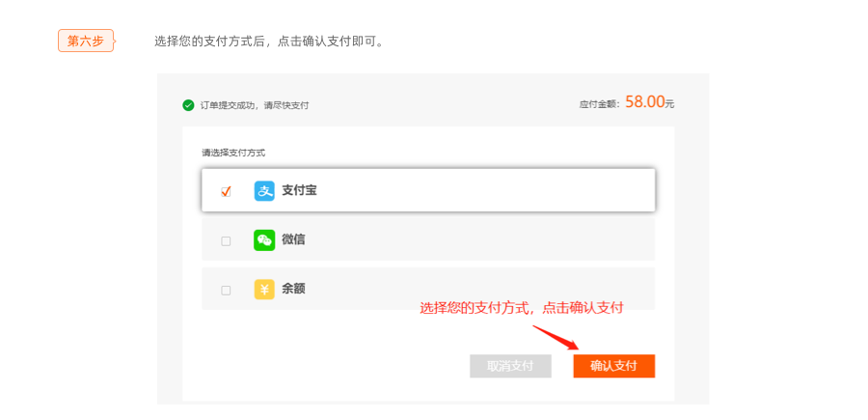
Task: Select the 微信 payment row
Action: tap(428, 239)
